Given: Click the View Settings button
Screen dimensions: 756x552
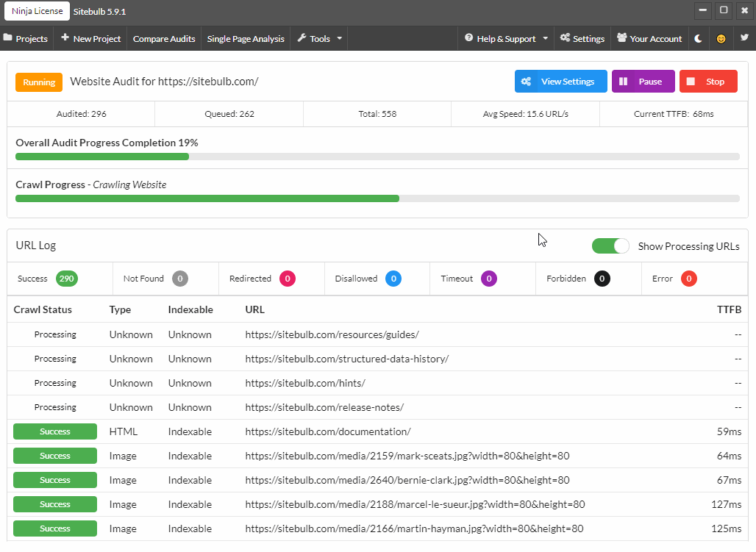Looking at the screenshot, I should coord(560,82).
